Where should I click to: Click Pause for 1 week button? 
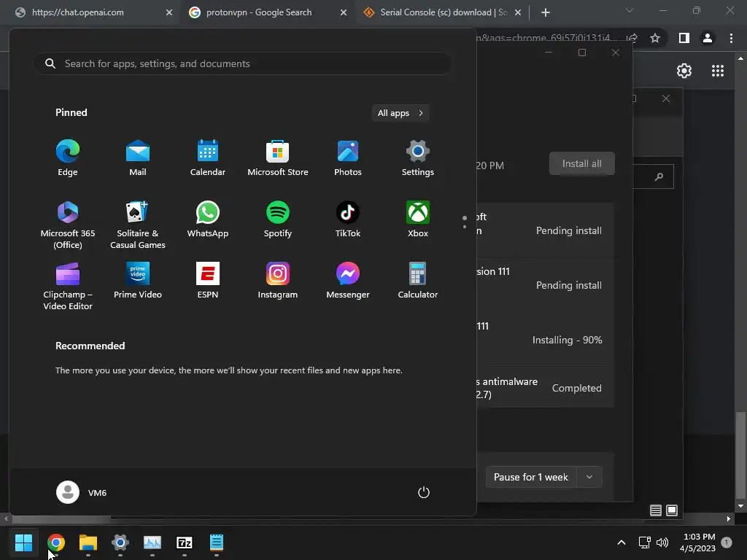pyautogui.click(x=531, y=477)
